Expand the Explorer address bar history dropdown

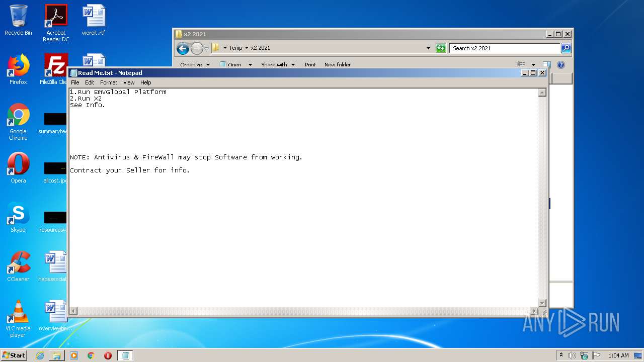pos(428,48)
